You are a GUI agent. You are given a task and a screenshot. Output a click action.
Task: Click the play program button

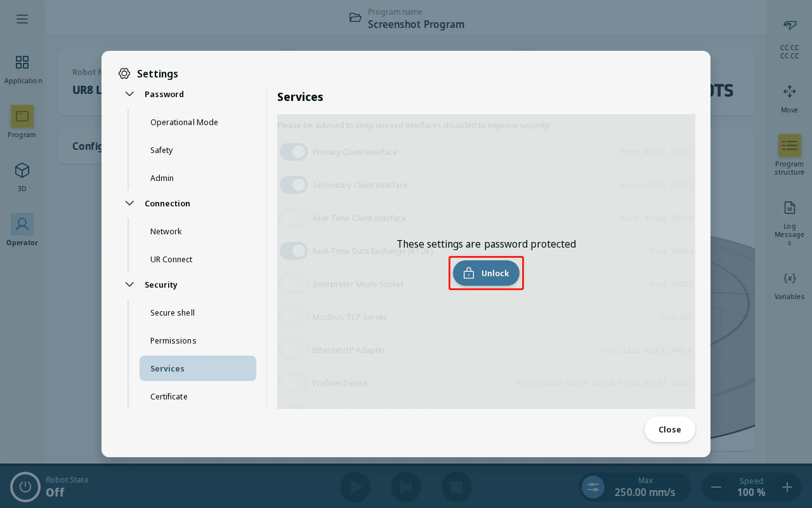[x=355, y=487]
